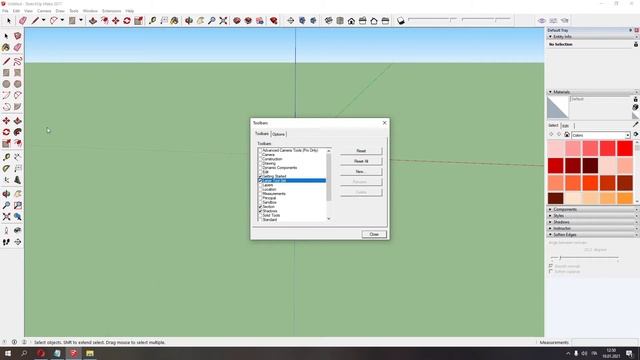Viewport: 640px width, 360px height.
Task: Click the Measurements input field
Action: coord(604,342)
